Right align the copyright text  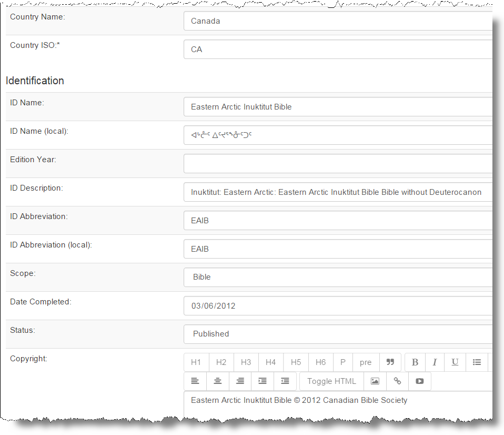pyautogui.click(x=240, y=381)
